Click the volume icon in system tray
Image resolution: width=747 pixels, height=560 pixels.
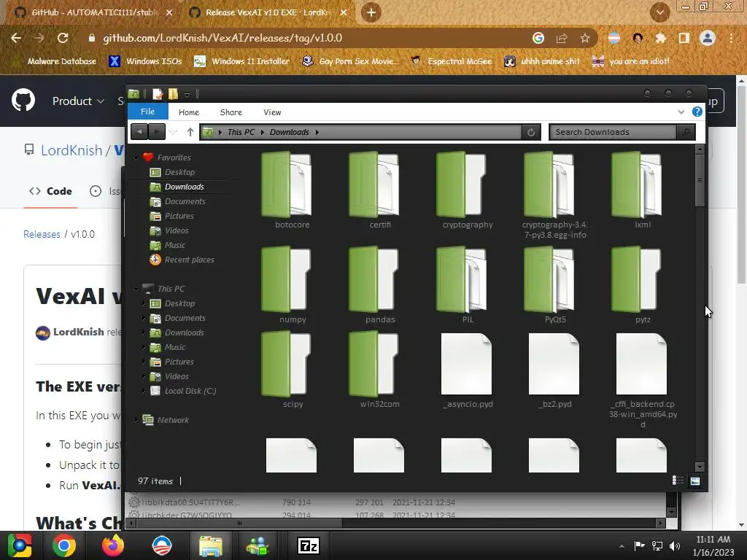pyautogui.click(x=675, y=545)
